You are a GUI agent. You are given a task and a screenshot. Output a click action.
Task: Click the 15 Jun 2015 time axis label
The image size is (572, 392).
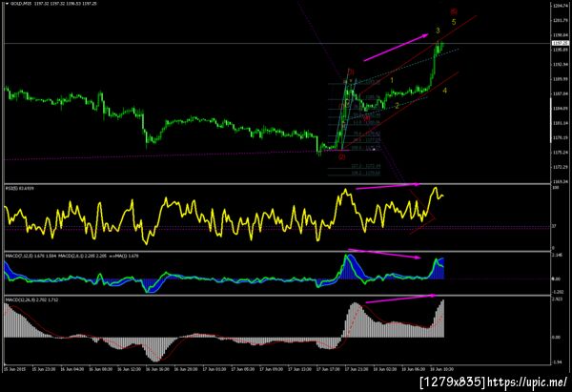click(x=15, y=369)
